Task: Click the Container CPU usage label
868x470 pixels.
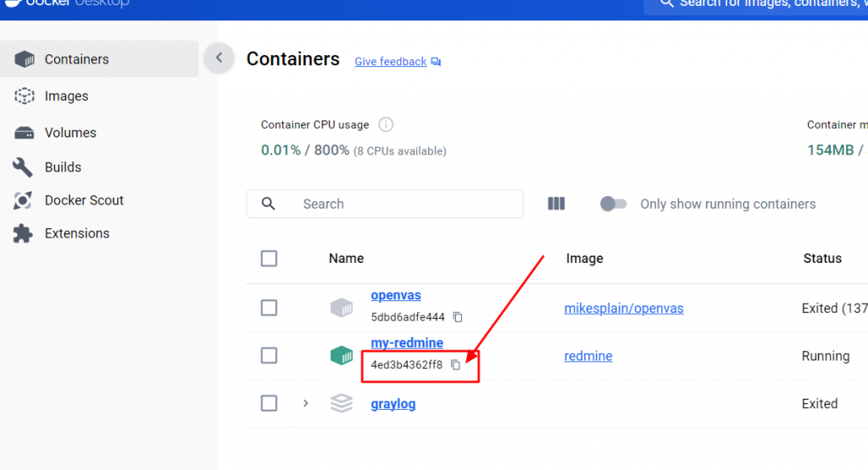Action: (x=315, y=125)
